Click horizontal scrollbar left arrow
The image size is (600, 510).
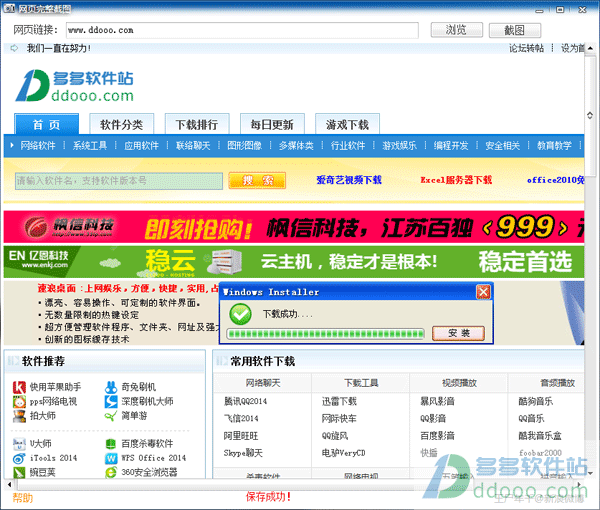click(10, 485)
